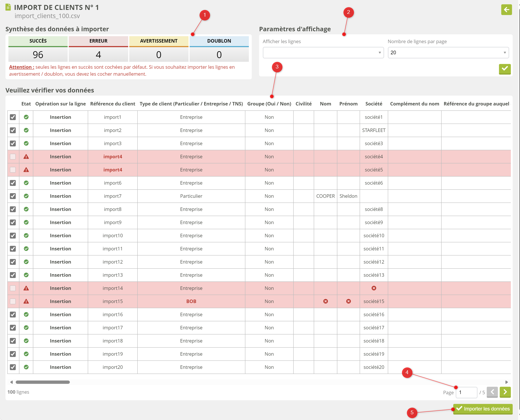Go to next page with right chevron
Viewport: 520px width, 420px height.
tap(505, 392)
